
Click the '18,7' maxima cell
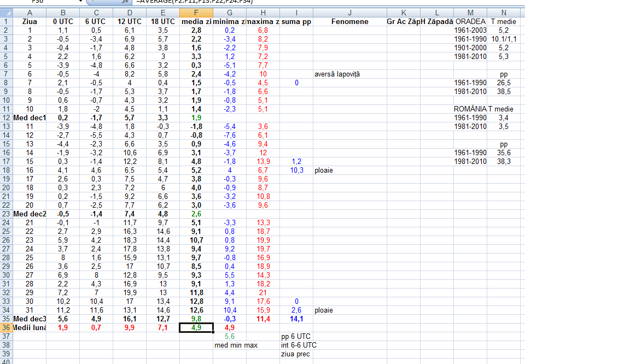[x=262, y=231]
